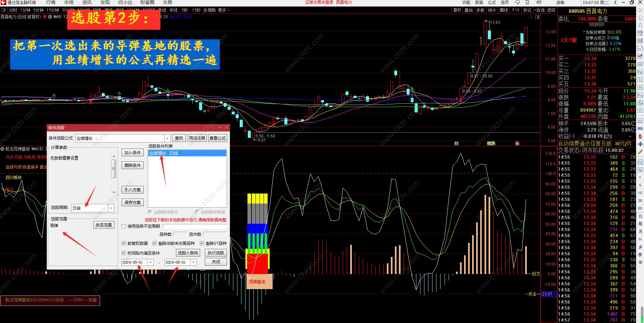644x323 pixels.
Task: Select 业绩增长 日线 in condition list
Action: click(x=187, y=153)
